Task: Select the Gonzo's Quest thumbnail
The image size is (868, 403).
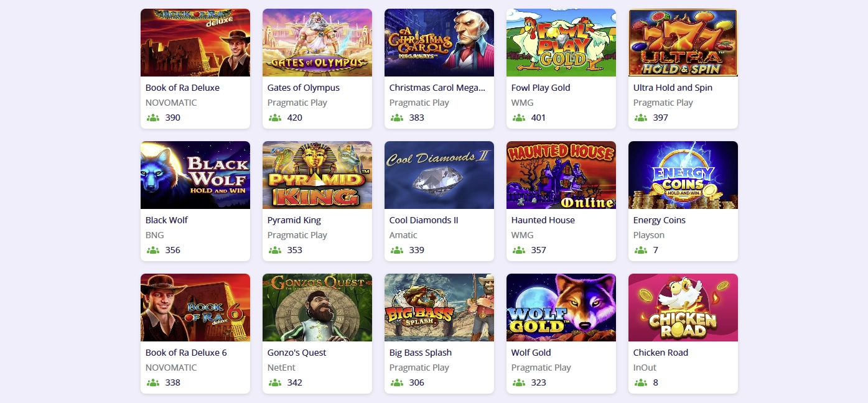Action: click(x=317, y=307)
